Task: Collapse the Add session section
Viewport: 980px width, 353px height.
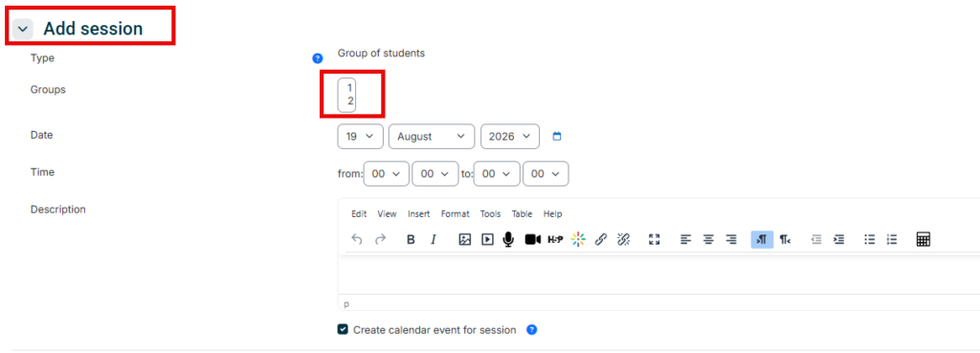Action: tap(23, 29)
